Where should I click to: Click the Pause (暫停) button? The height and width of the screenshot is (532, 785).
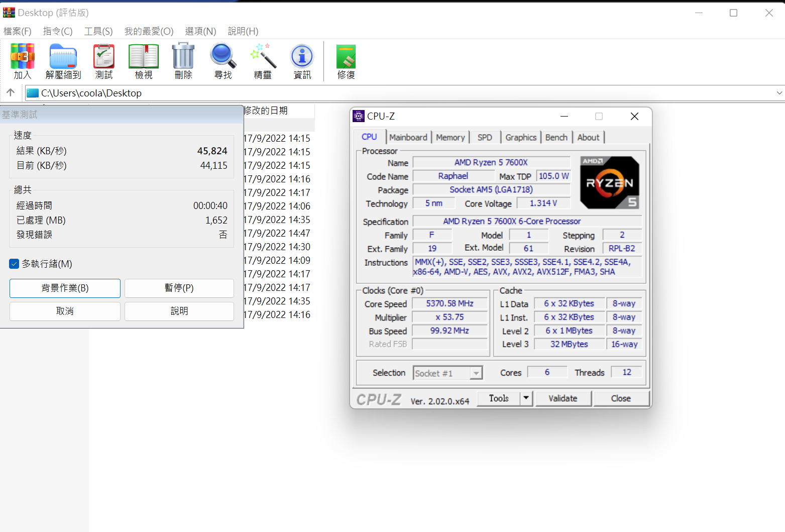click(179, 288)
